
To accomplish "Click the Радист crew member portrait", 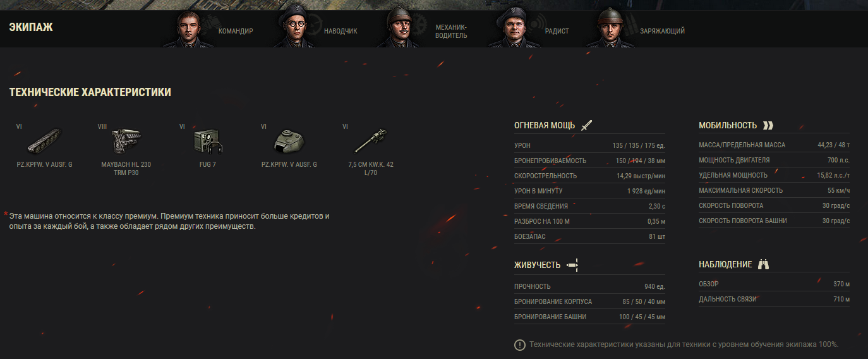I will 513,29.
